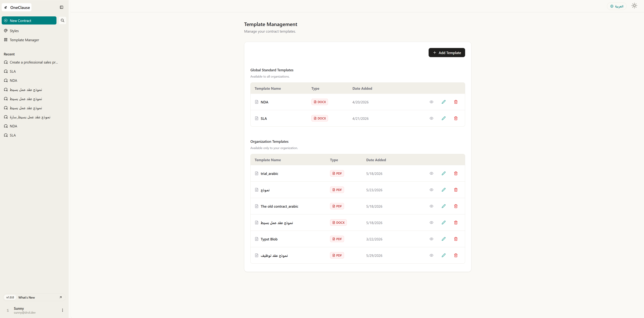Delete the NDA global template
Viewport: 644px width, 318px height.
[456, 102]
